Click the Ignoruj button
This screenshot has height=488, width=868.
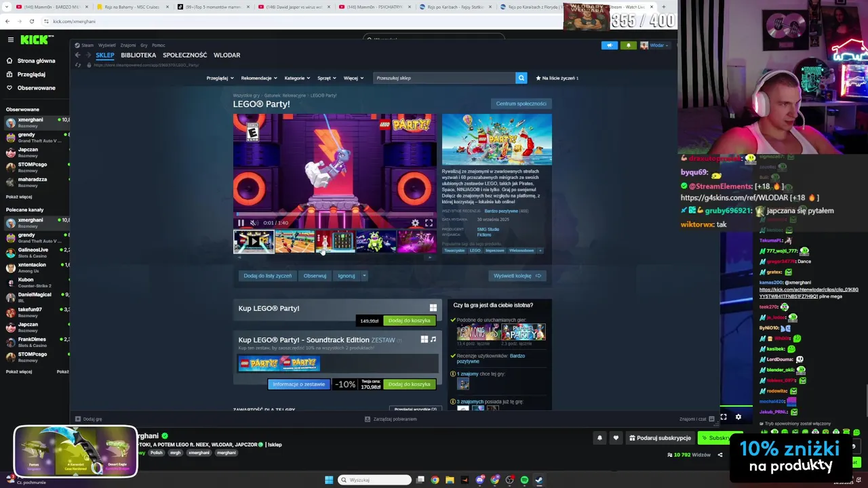click(347, 276)
